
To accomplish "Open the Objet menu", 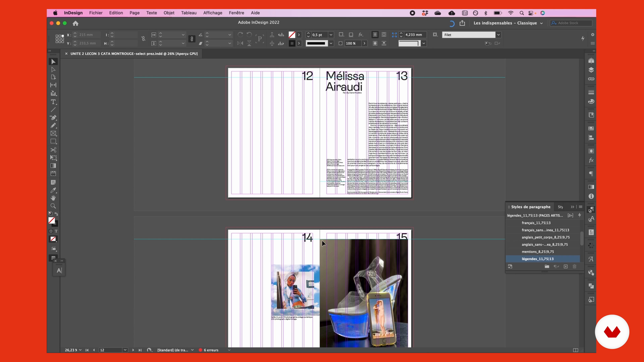I will click(x=169, y=13).
